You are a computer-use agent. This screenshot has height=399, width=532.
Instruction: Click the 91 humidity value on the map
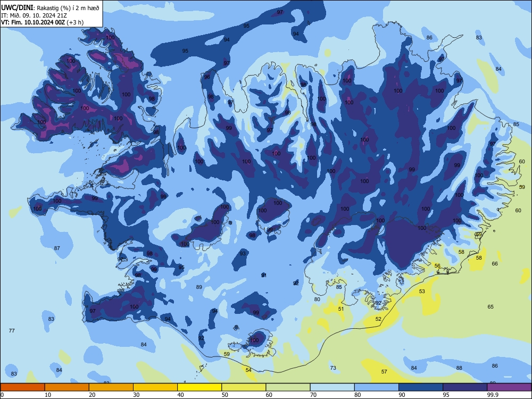(264, 275)
